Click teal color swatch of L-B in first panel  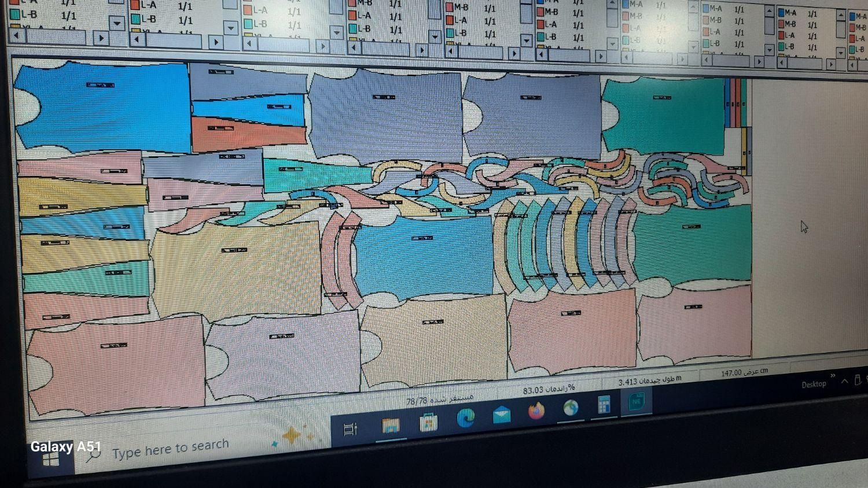pos(14,13)
